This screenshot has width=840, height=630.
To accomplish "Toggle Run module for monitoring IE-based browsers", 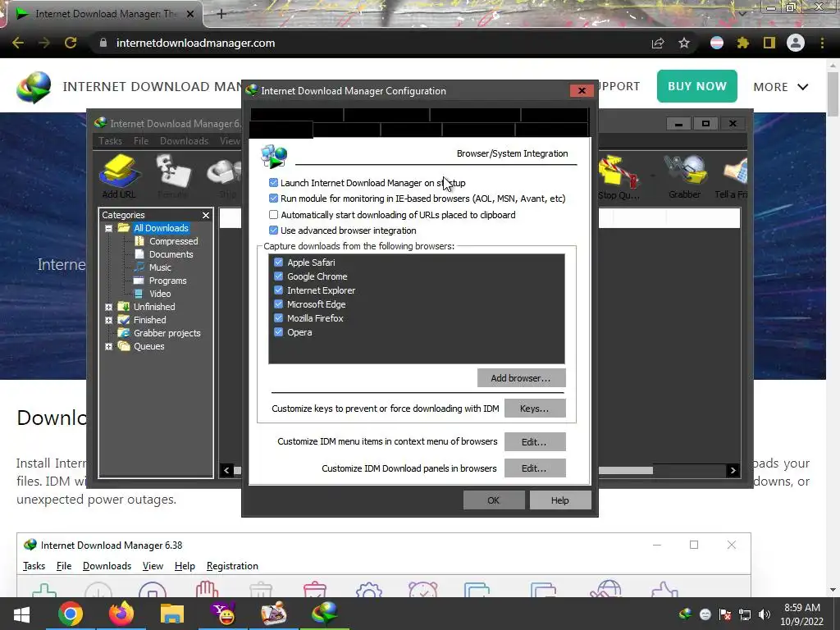I will point(273,199).
